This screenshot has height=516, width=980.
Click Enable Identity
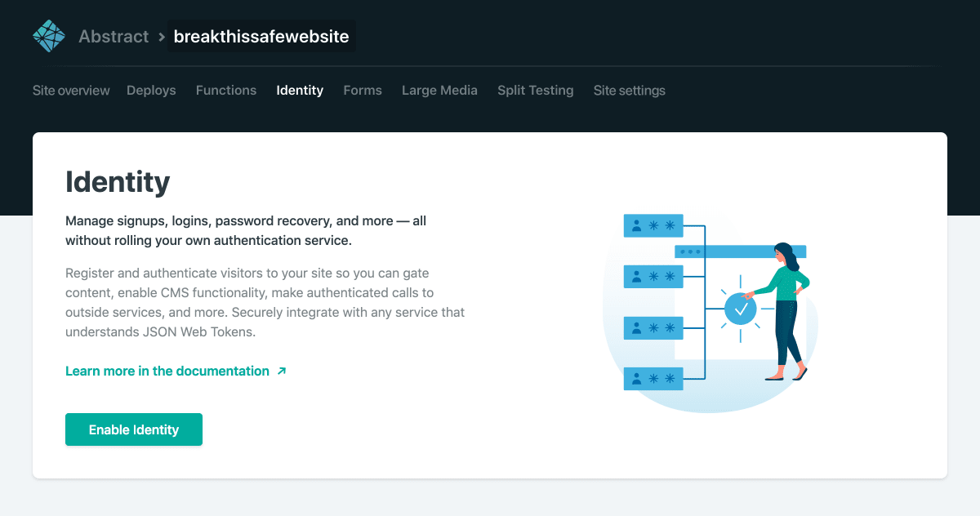[133, 429]
